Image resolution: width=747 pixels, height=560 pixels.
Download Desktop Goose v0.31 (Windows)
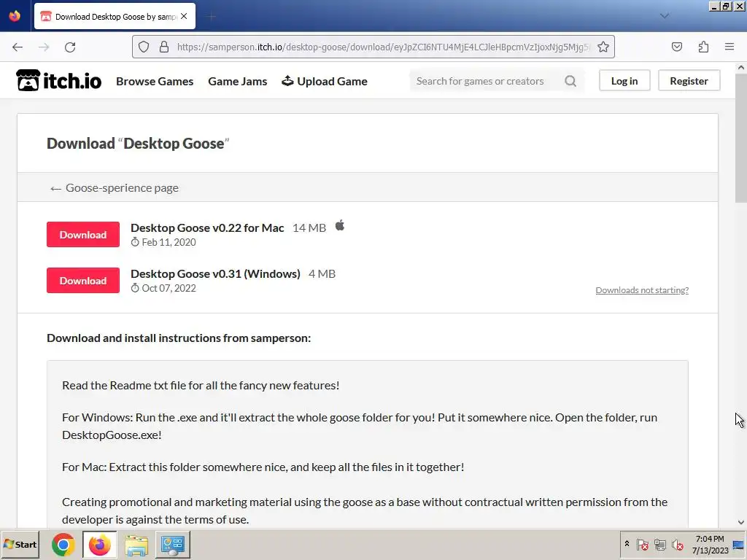pyautogui.click(x=83, y=281)
